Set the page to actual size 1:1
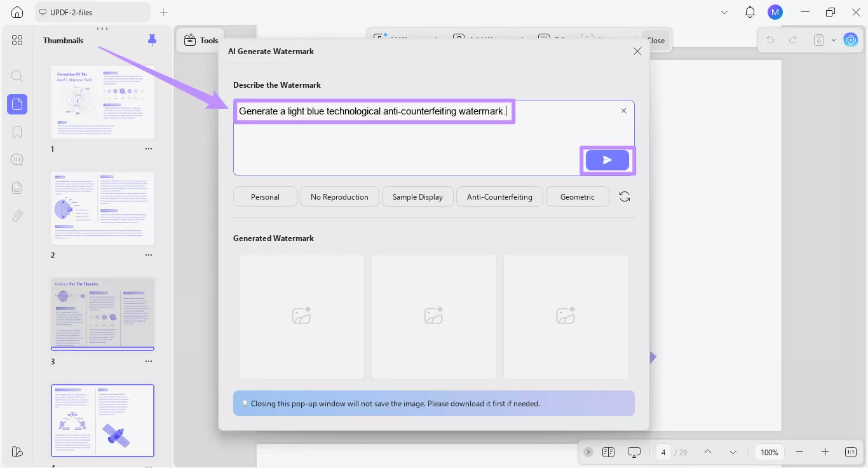The height and width of the screenshot is (468, 868). 851,452
